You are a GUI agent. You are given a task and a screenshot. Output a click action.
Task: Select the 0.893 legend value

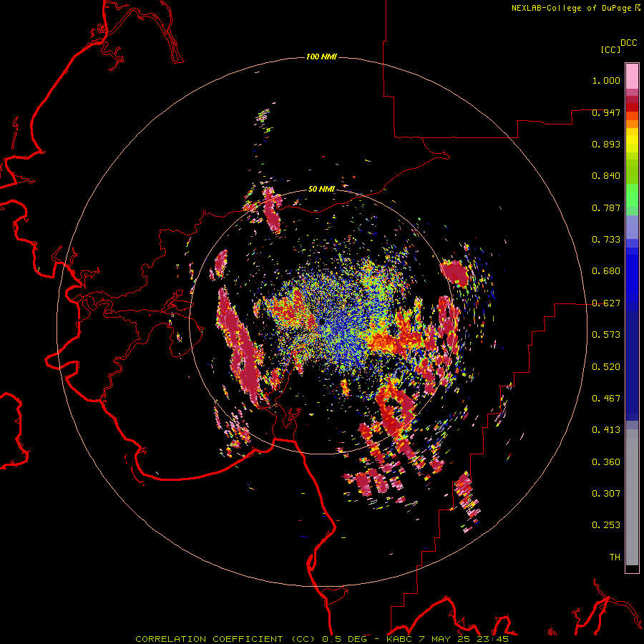(x=606, y=144)
